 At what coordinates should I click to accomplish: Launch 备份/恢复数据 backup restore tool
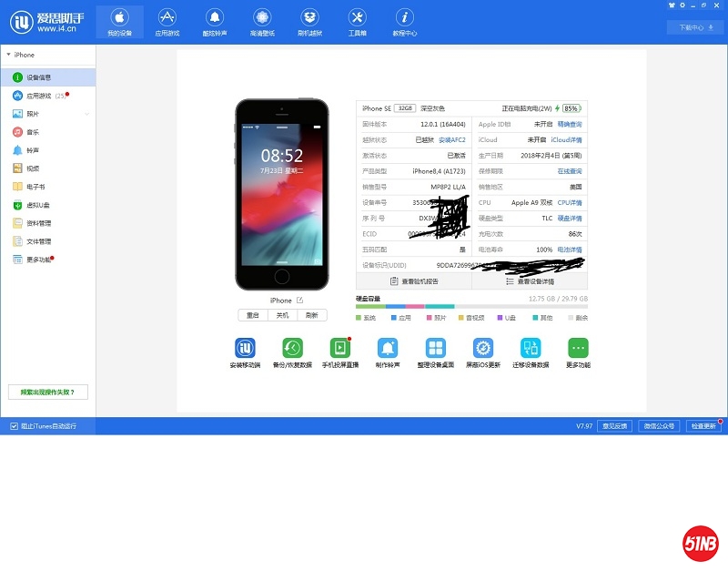[x=292, y=349]
